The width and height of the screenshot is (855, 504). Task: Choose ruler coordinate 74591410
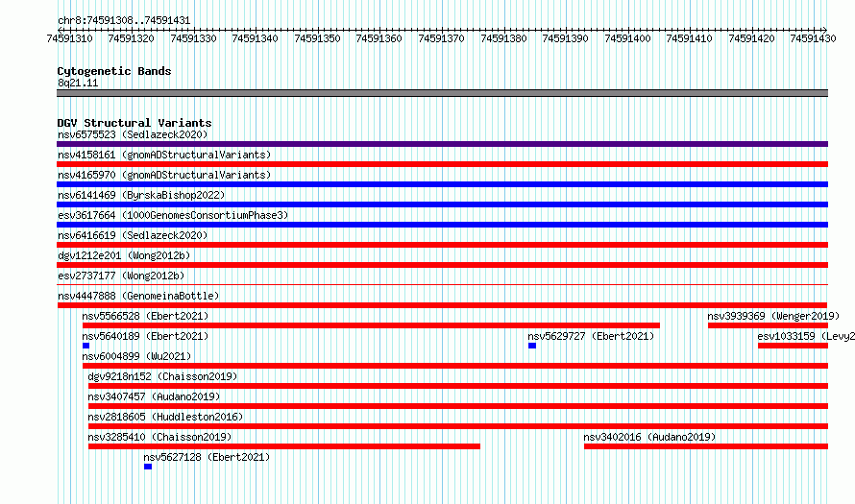[x=689, y=38]
